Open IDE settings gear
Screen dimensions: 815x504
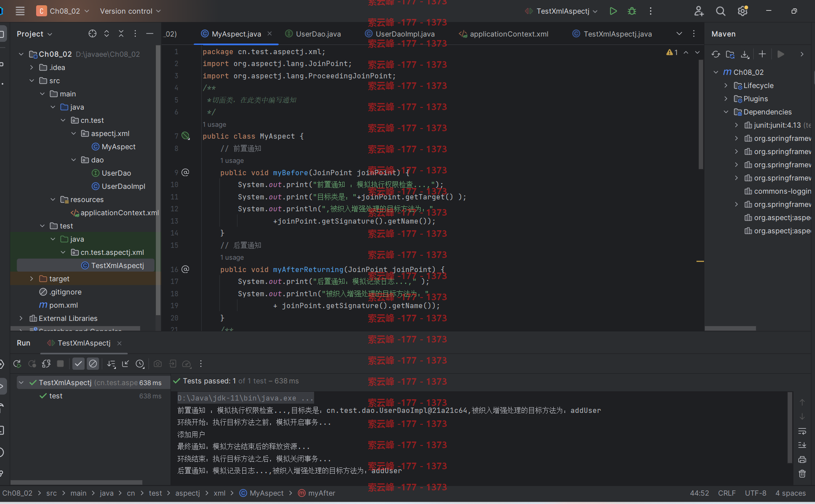click(743, 11)
